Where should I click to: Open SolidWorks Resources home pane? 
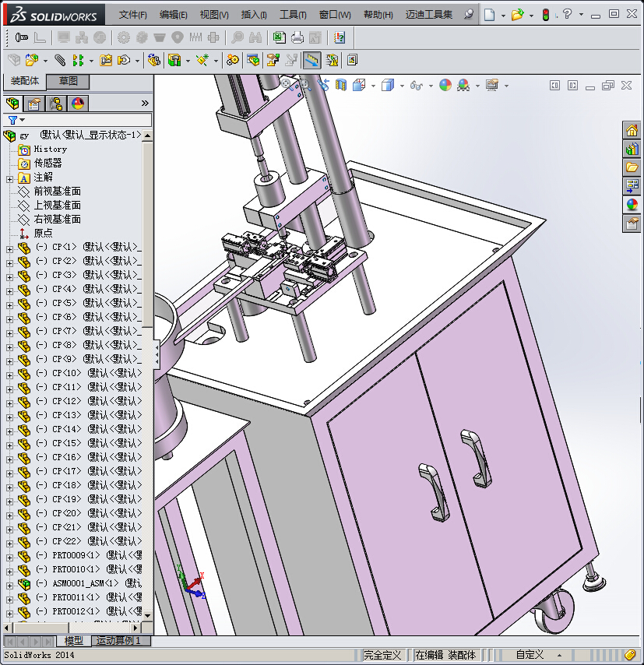pos(632,130)
